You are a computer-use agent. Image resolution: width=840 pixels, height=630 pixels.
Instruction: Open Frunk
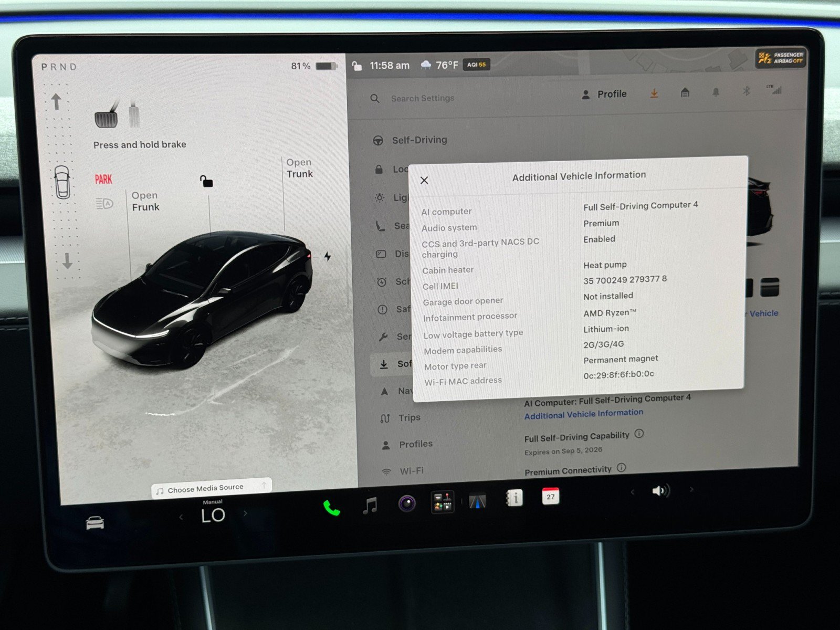point(145,201)
